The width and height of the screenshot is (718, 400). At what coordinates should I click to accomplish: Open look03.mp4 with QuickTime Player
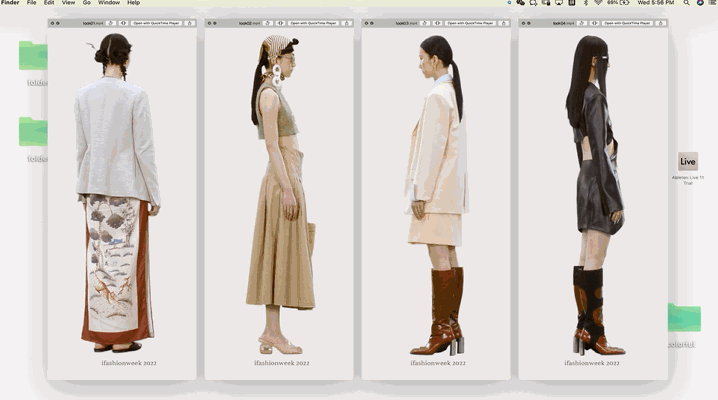coord(471,23)
